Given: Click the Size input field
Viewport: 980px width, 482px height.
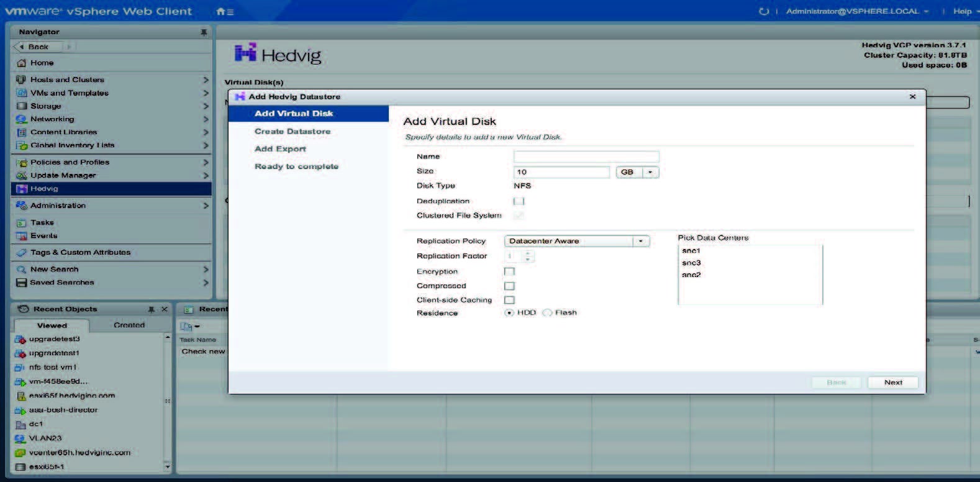Looking at the screenshot, I should (561, 172).
